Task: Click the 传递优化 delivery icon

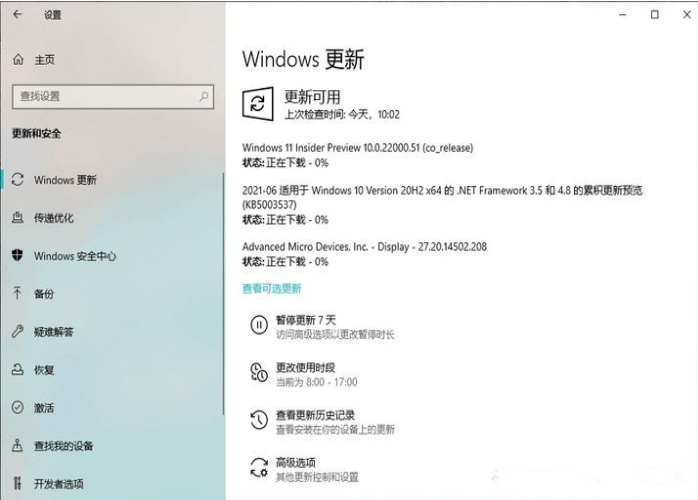Action: [17, 218]
